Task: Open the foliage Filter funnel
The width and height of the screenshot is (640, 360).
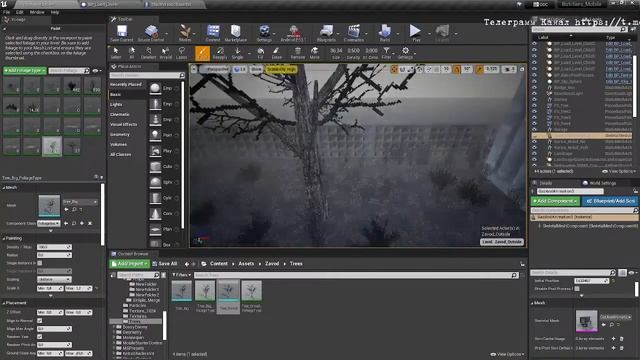Action: pos(386,53)
